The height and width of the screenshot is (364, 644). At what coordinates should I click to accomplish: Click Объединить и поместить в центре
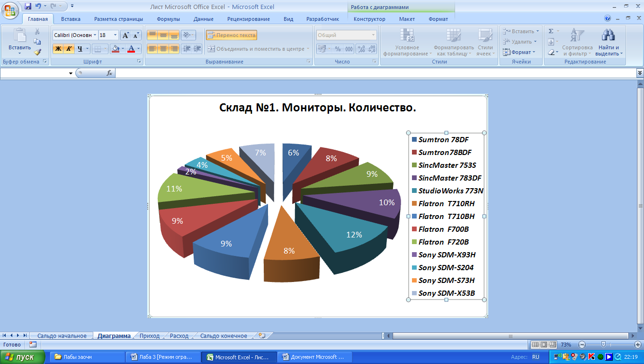pyautogui.click(x=258, y=48)
